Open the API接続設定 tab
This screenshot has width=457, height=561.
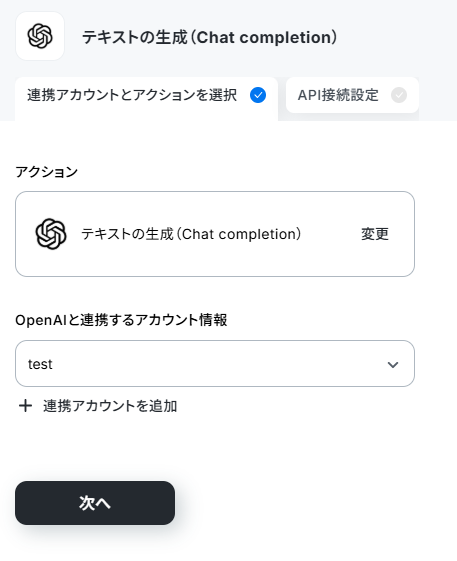pos(352,95)
